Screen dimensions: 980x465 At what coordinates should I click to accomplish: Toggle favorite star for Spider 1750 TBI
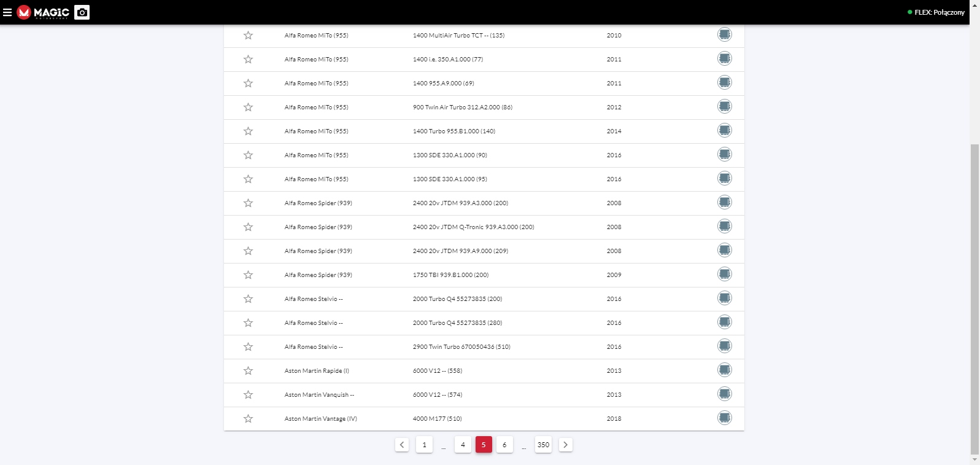[x=248, y=275]
